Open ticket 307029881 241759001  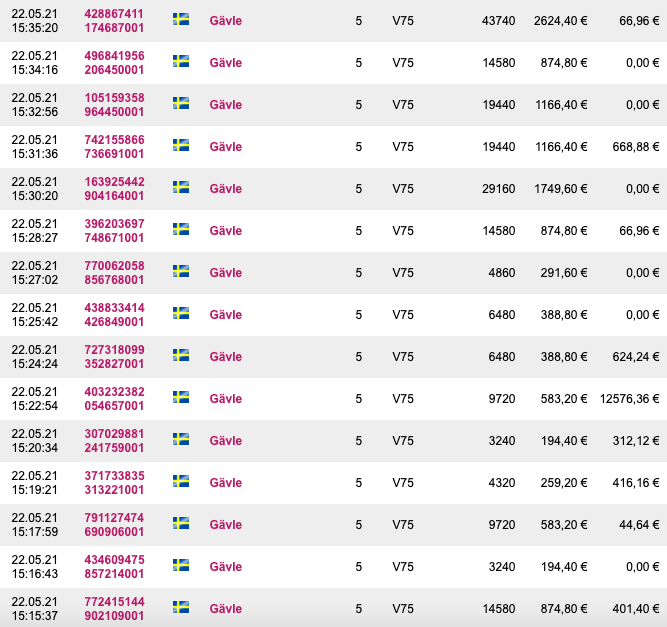[x=114, y=440]
